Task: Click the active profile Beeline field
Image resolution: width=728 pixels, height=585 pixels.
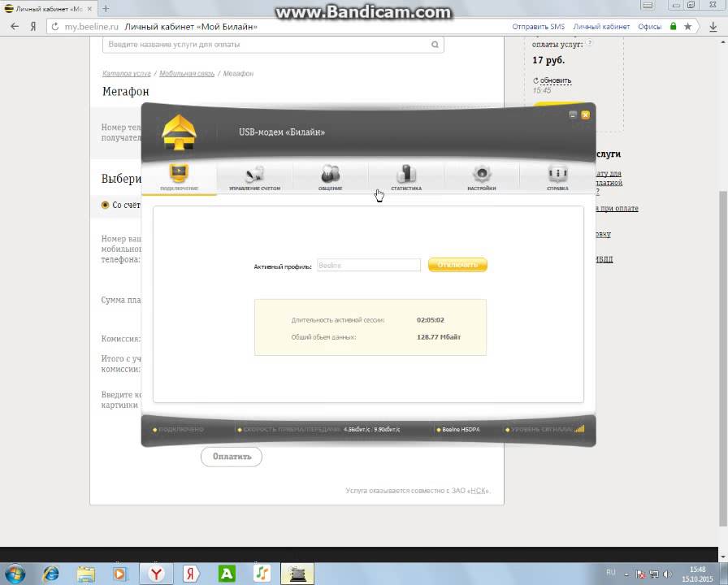Action: [369, 265]
